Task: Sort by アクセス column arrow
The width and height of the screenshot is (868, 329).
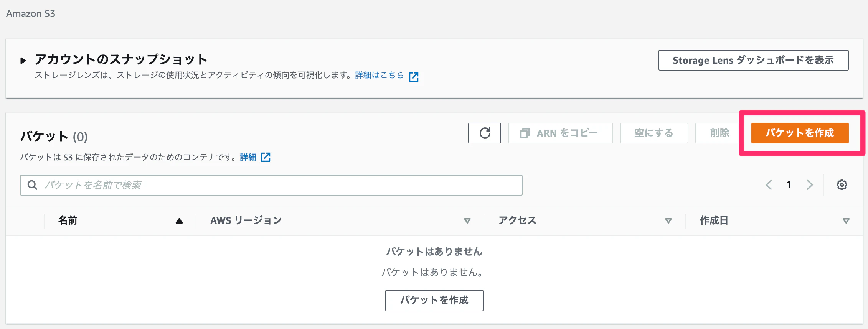Action: (668, 221)
